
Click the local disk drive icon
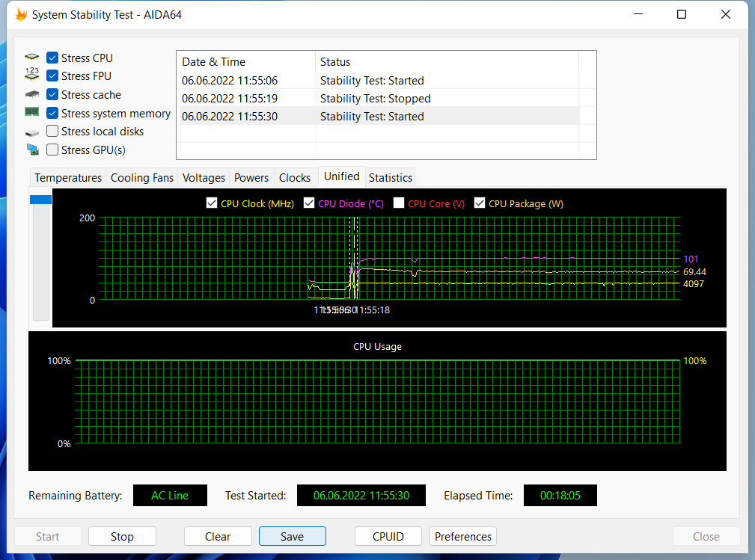point(31,132)
